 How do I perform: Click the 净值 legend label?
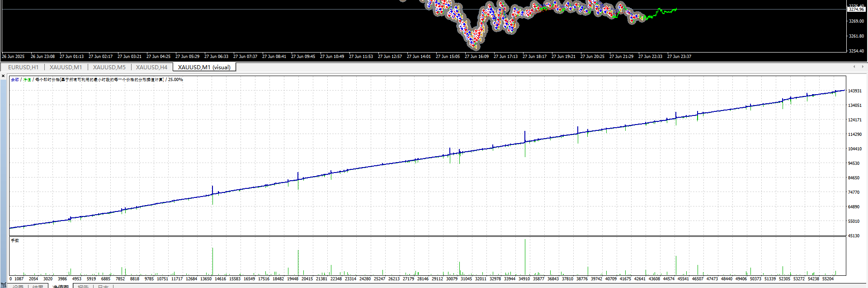pos(27,80)
